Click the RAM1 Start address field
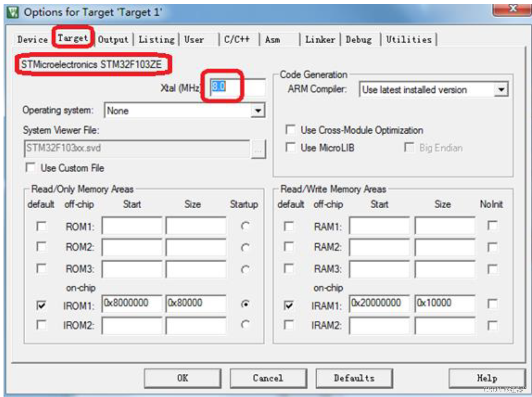The image size is (532, 397). (379, 226)
